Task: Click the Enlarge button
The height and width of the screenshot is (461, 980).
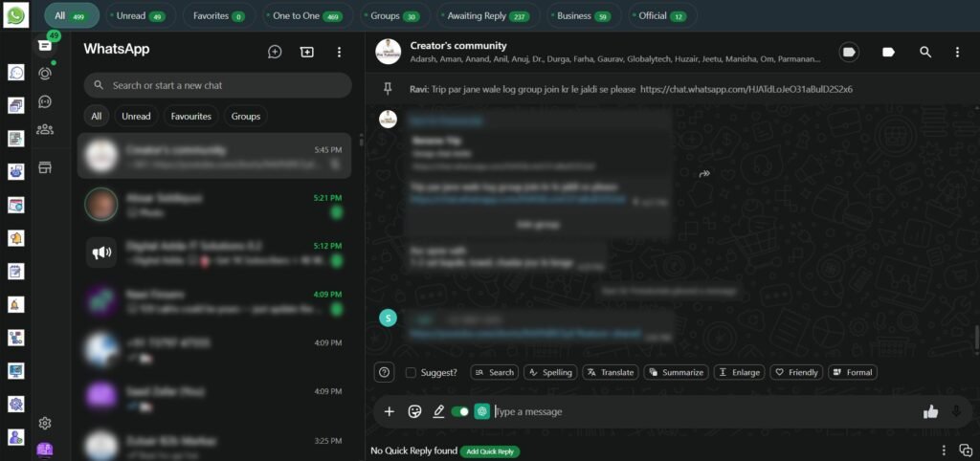Action: click(740, 372)
